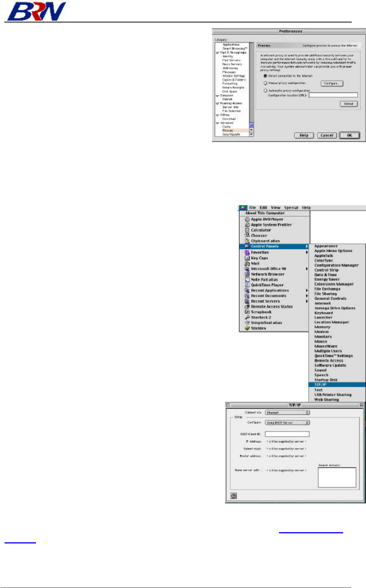Screen dimensions: 366x588
Task: Click the Favorites folder icon
Action: point(247,252)
